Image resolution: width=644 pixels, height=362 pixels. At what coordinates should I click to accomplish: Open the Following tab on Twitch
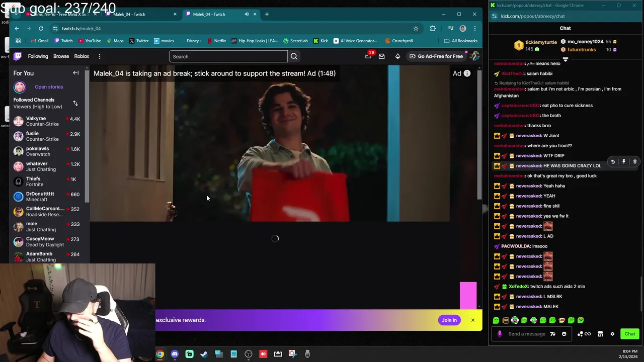click(x=38, y=56)
